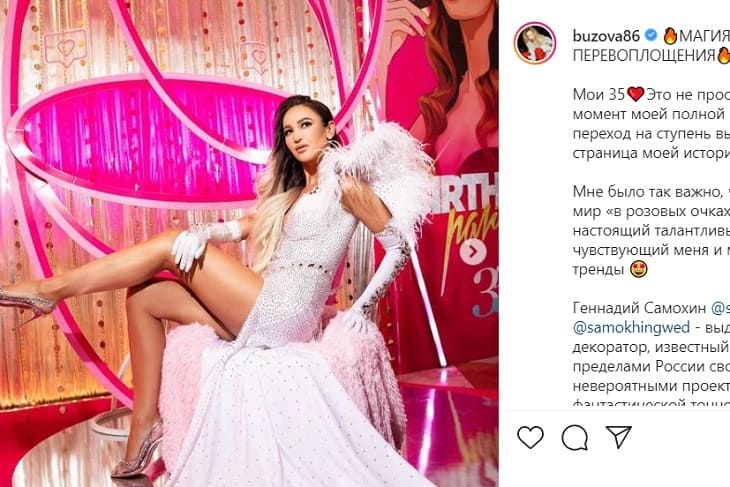Open comments via the speech bubble icon
Image resolution: width=730 pixels, height=487 pixels.
coord(575,437)
